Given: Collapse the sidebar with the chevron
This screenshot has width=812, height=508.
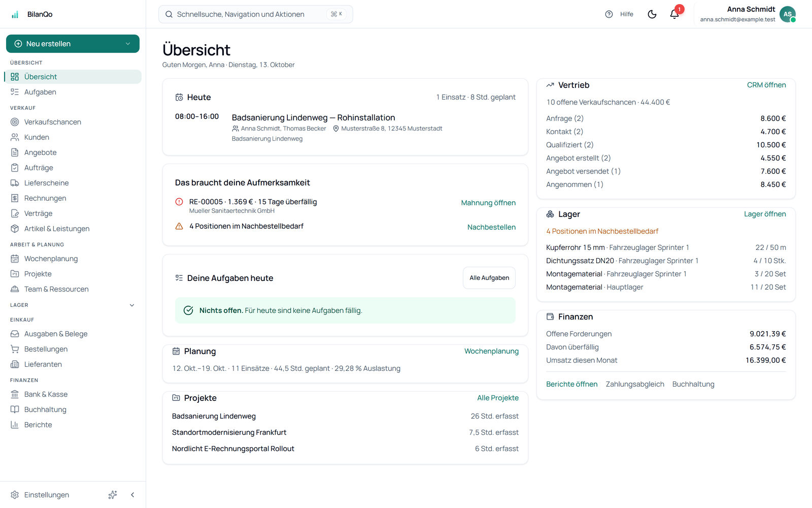Looking at the screenshot, I should click(132, 495).
